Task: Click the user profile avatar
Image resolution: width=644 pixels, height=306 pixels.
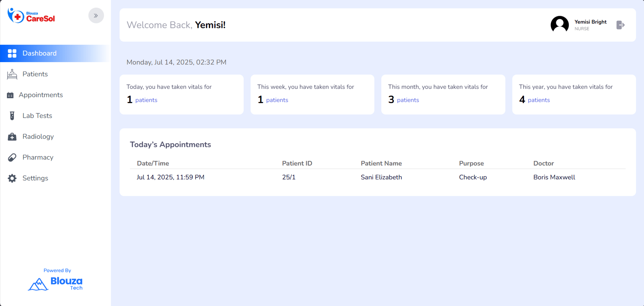Action: (559, 25)
